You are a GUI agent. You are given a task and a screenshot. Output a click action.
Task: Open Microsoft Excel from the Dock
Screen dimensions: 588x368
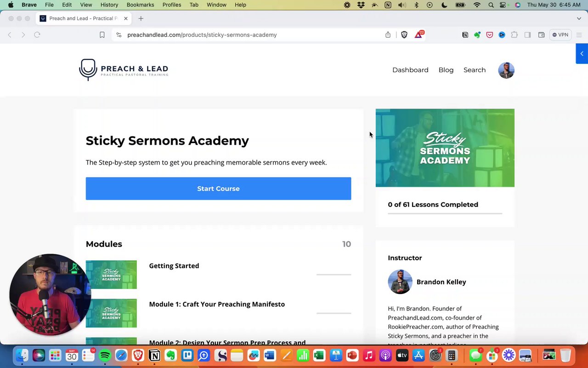pos(319,356)
